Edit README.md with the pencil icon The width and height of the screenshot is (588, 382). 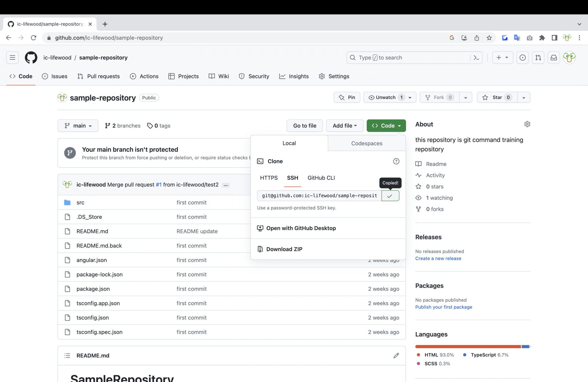point(396,355)
